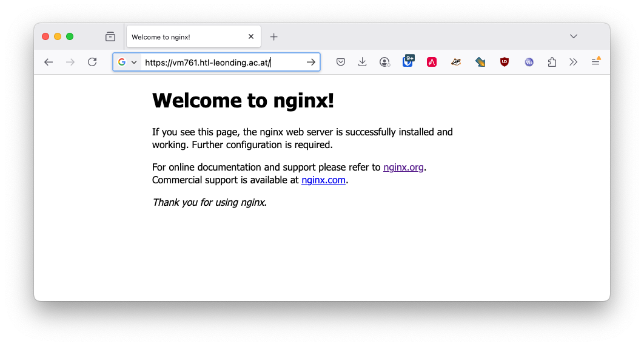Image resolution: width=644 pixels, height=346 pixels.
Task: Open the Downloads panel
Action: click(x=362, y=62)
